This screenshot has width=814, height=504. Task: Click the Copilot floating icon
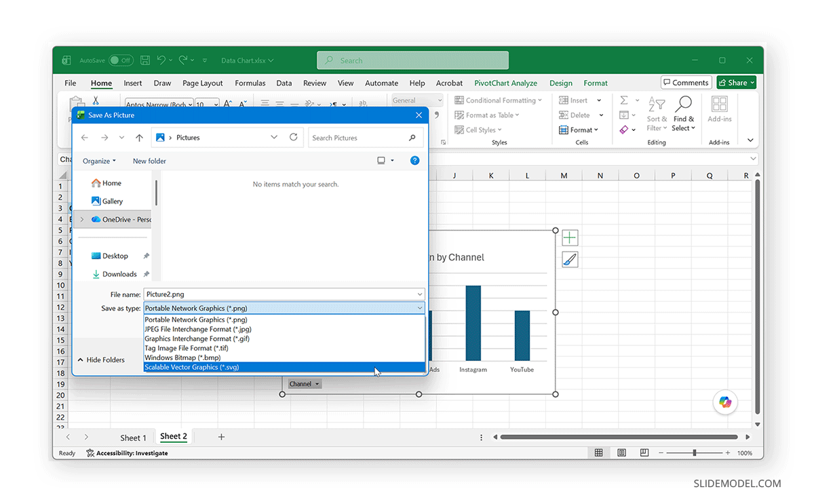tap(725, 402)
